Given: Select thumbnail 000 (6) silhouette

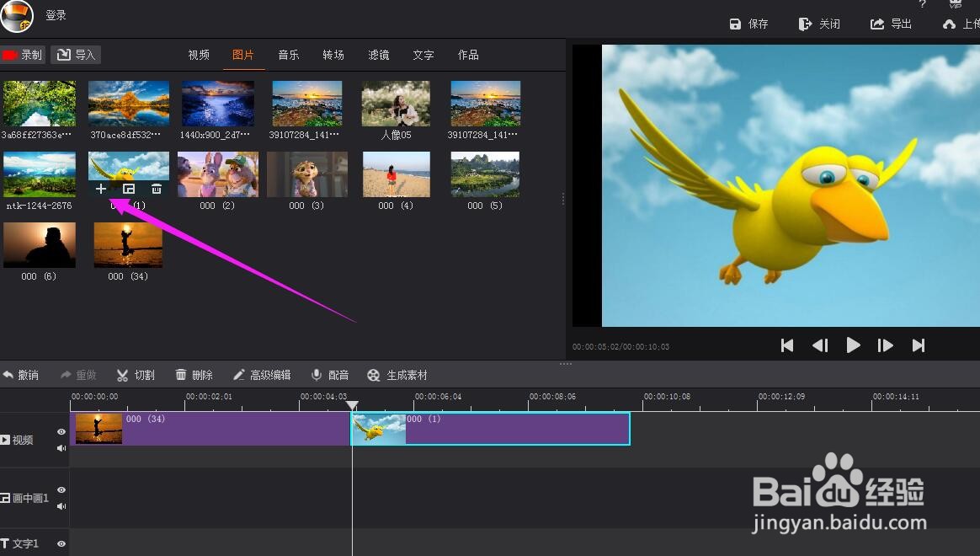Looking at the screenshot, I should pos(40,245).
